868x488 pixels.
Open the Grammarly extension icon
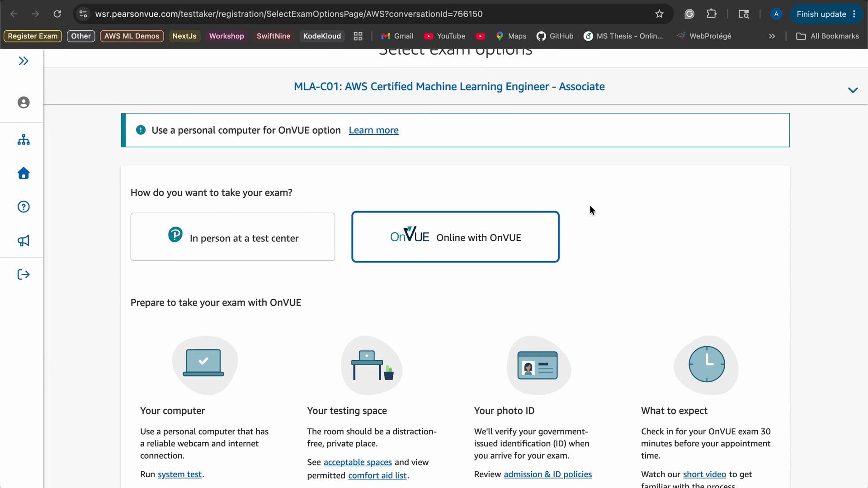tap(689, 14)
